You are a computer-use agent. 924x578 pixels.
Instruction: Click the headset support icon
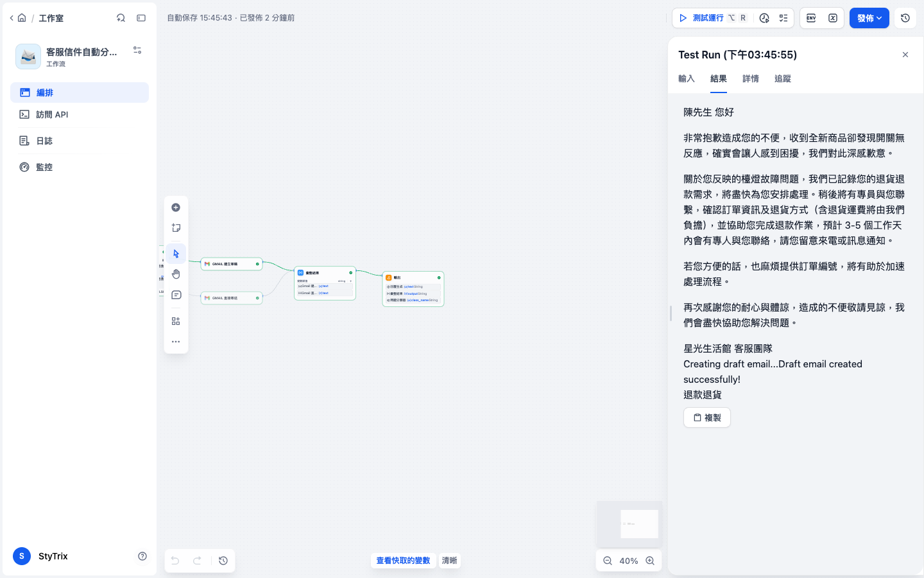pyautogui.click(x=121, y=18)
